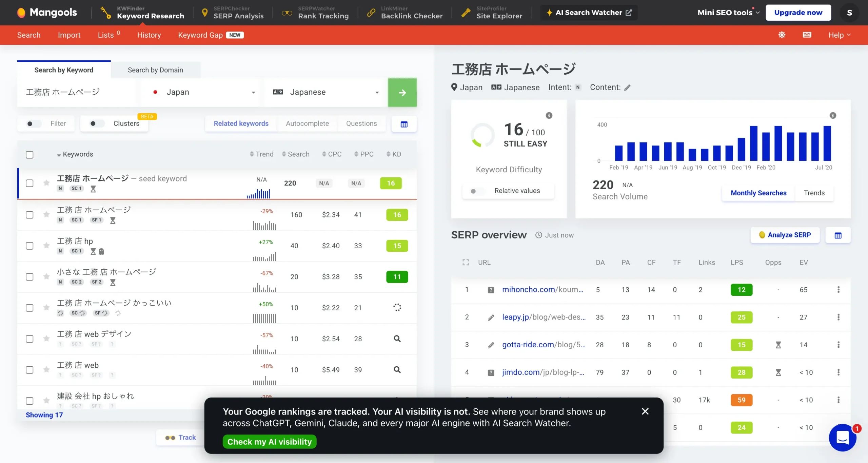
Task: Click the KD search magnifier for 工務 店 web
Action: click(397, 369)
